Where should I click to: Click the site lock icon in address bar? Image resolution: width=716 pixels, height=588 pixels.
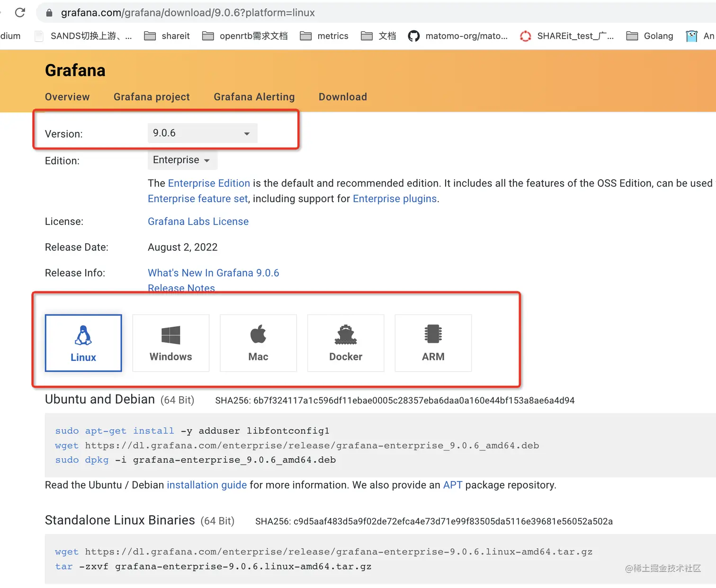(49, 13)
